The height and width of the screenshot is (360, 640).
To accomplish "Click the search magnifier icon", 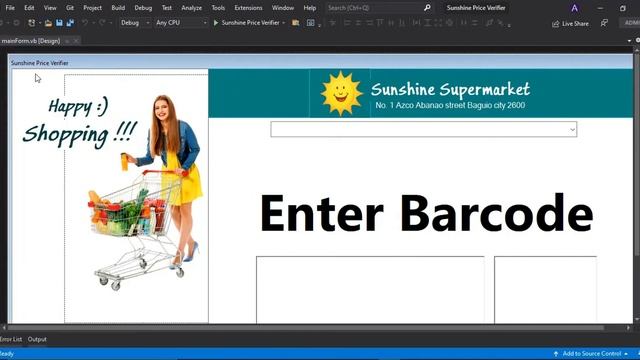I will [x=427, y=8].
